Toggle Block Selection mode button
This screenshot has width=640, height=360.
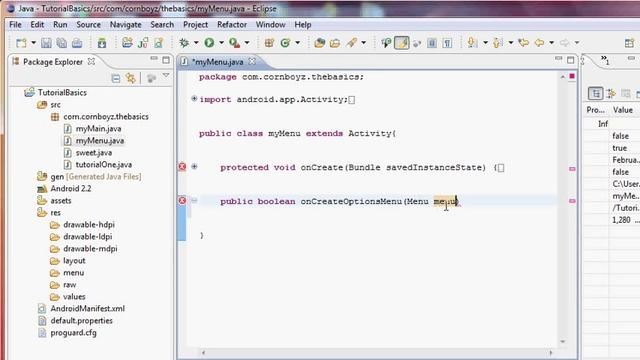coord(432,42)
